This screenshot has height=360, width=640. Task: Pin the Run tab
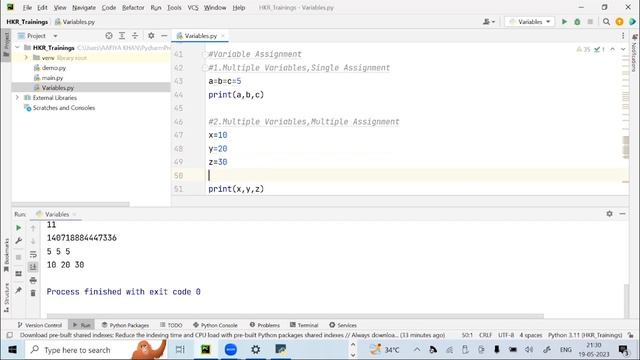(18, 290)
